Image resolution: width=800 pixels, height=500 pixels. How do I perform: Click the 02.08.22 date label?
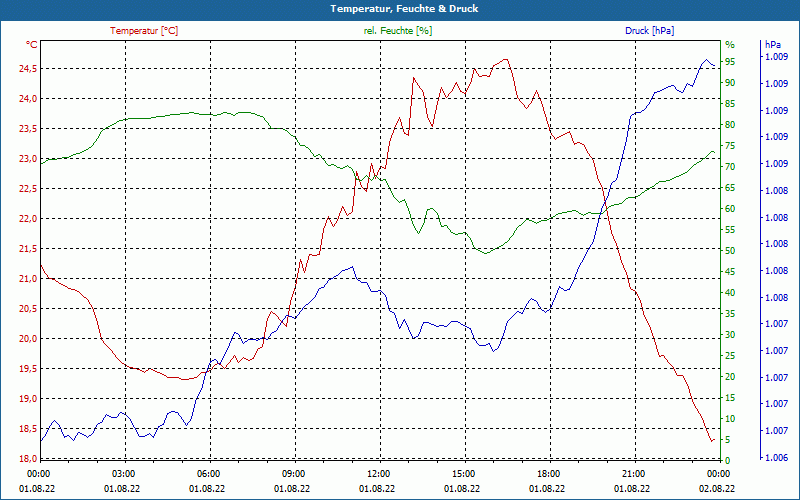coord(717,488)
